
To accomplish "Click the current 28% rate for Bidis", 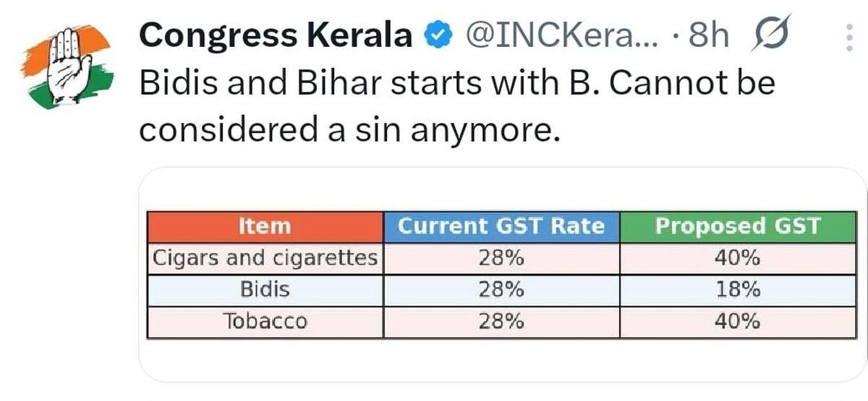I will (x=501, y=290).
